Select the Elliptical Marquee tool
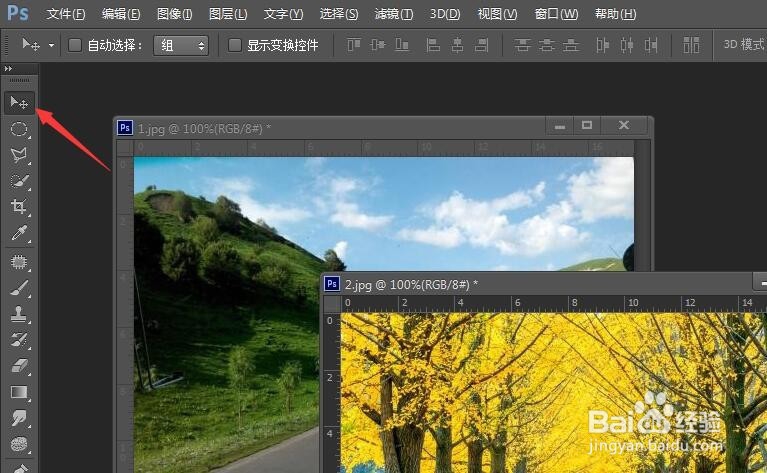The image size is (767, 473). point(19,129)
